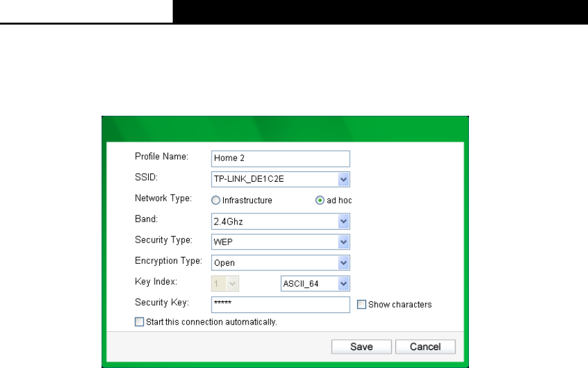Click the Security Key password field

click(x=281, y=305)
